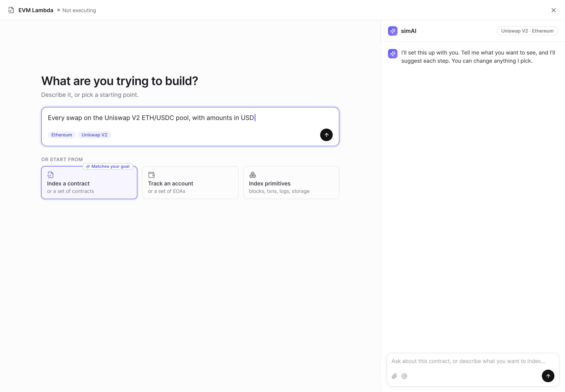The height and width of the screenshot is (392, 565).
Task: Click the Index a contract code icon
Action: [50, 175]
